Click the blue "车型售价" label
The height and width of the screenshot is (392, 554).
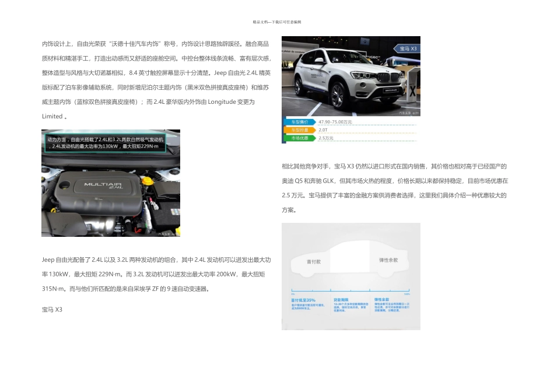[x=299, y=122]
